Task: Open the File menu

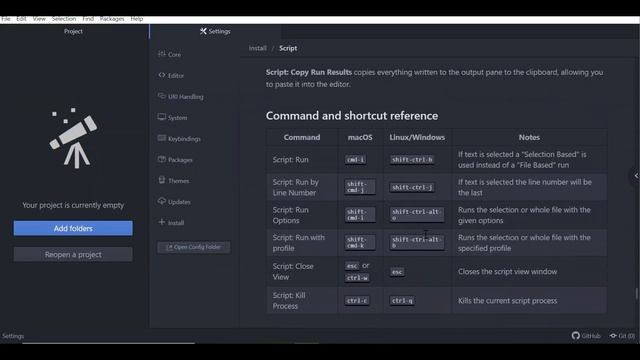Action: click(6, 19)
